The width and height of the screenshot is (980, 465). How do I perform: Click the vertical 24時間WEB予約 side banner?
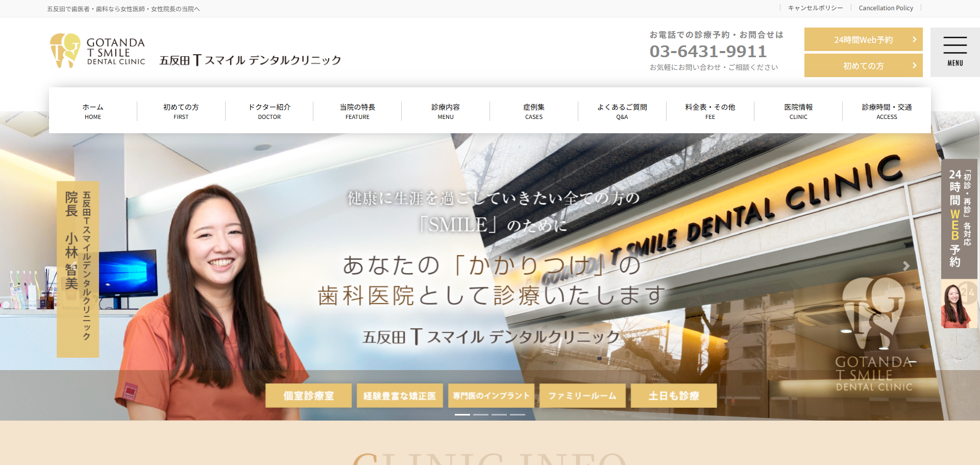coord(959,218)
